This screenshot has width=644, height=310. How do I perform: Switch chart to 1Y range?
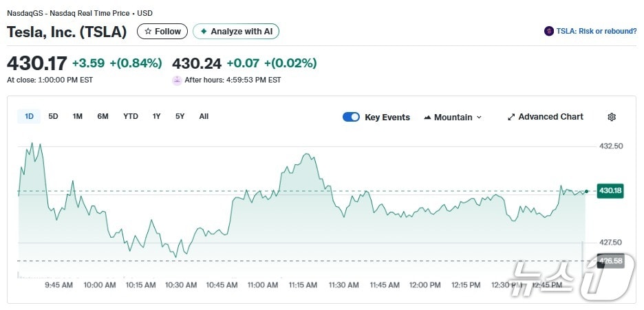(157, 117)
